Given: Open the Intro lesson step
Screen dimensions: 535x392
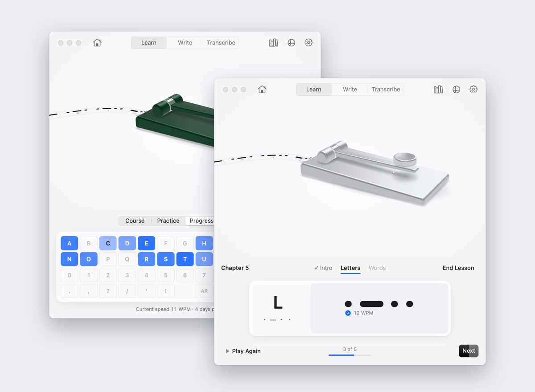Looking at the screenshot, I should (323, 268).
